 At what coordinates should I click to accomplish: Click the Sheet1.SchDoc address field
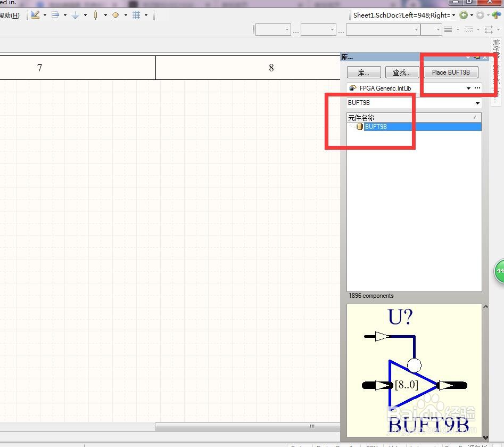[401, 15]
